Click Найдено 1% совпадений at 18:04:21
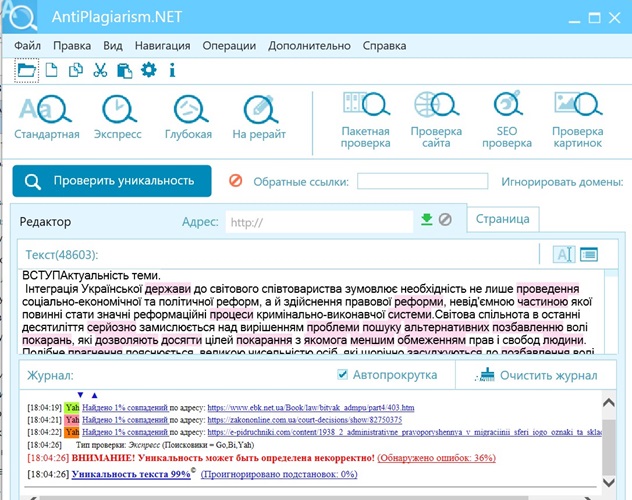 point(125,420)
